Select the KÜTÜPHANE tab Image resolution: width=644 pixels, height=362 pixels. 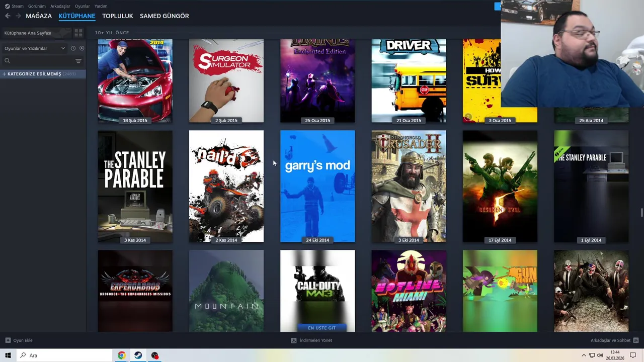coord(77,16)
